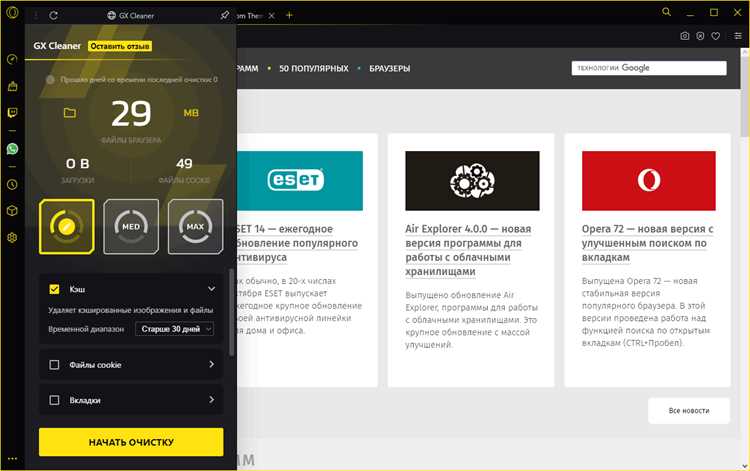This screenshot has width=750, height=471.
Task: Expand the Файлы cookie section arrow
Action: (x=211, y=364)
